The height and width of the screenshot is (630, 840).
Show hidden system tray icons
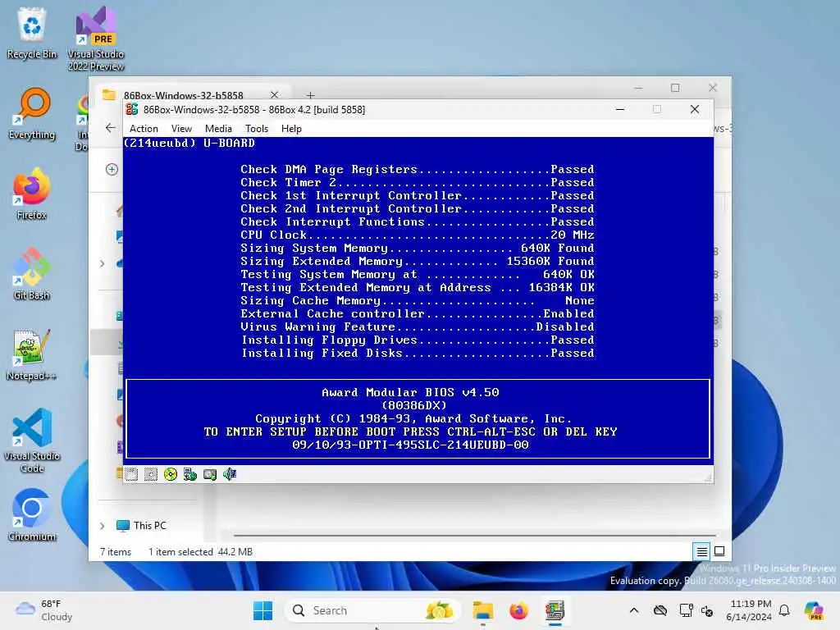point(634,610)
